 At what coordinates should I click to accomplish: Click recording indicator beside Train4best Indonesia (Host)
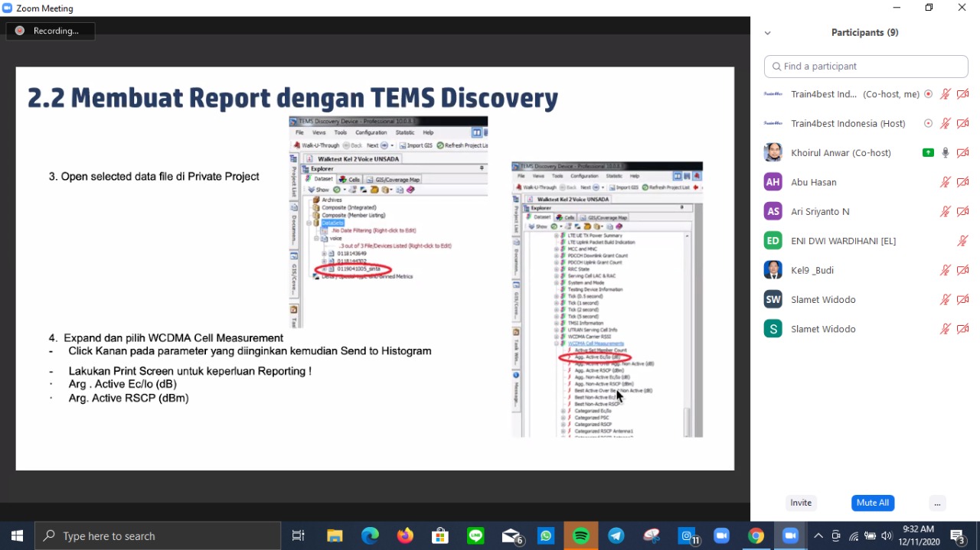click(x=928, y=123)
